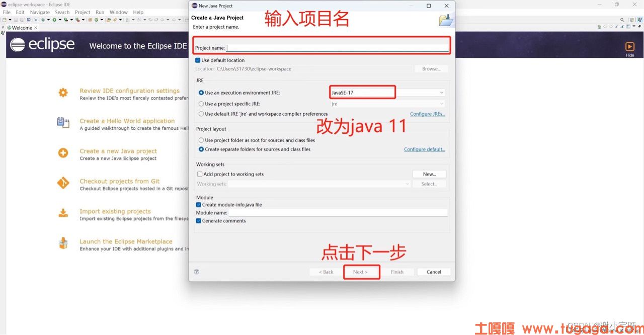The image size is (644, 335).
Task: Select Use a project specific JRE radio
Action: tap(201, 104)
